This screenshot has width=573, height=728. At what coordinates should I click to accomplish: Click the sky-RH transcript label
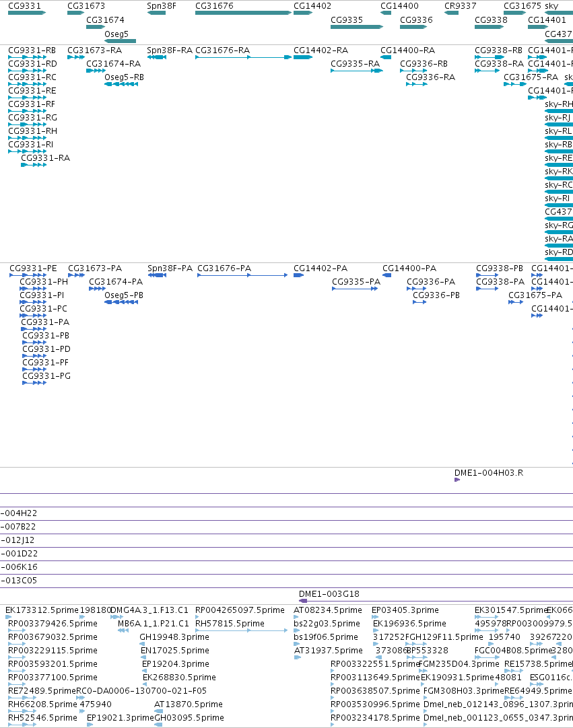coord(559,104)
